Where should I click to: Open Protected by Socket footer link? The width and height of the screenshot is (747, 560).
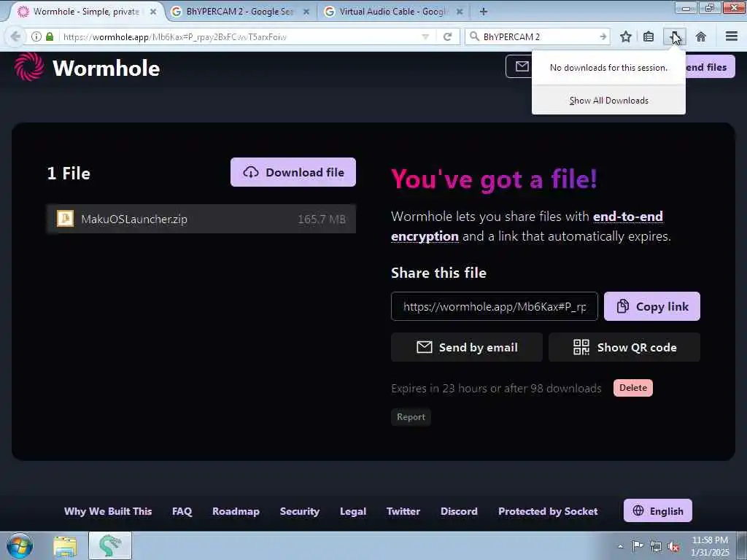(x=548, y=511)
